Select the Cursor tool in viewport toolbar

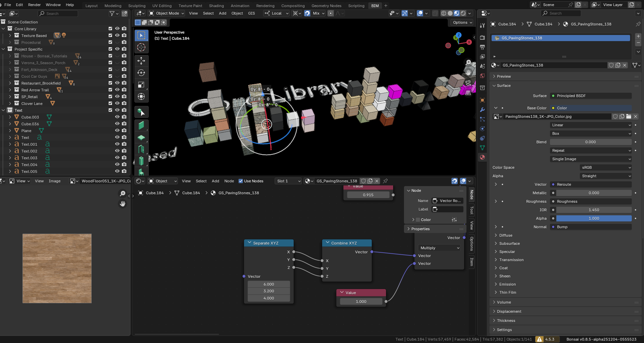pyautogui.click(x=141, y=48)
